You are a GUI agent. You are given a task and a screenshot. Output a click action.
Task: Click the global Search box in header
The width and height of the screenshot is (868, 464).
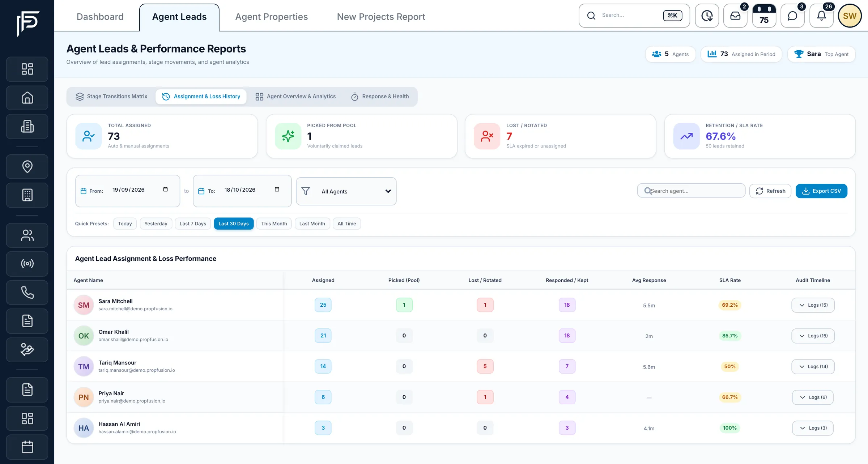point(634,16)
